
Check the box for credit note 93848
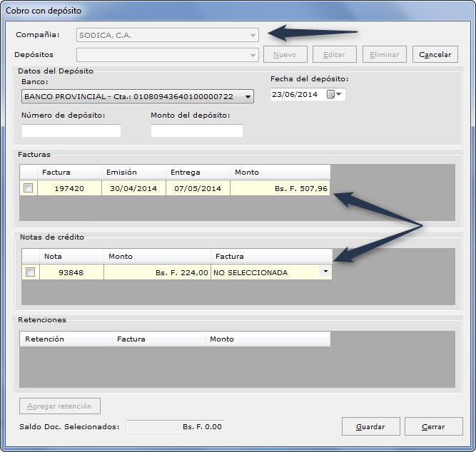pos(31,272)
